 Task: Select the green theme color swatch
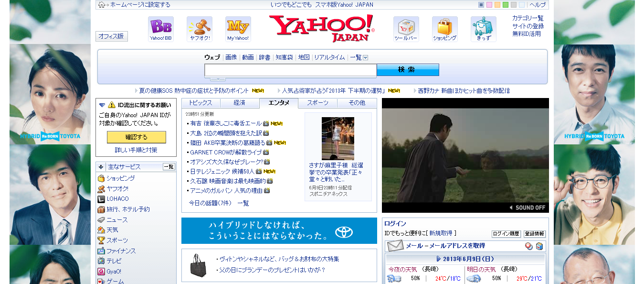point(506,5)
